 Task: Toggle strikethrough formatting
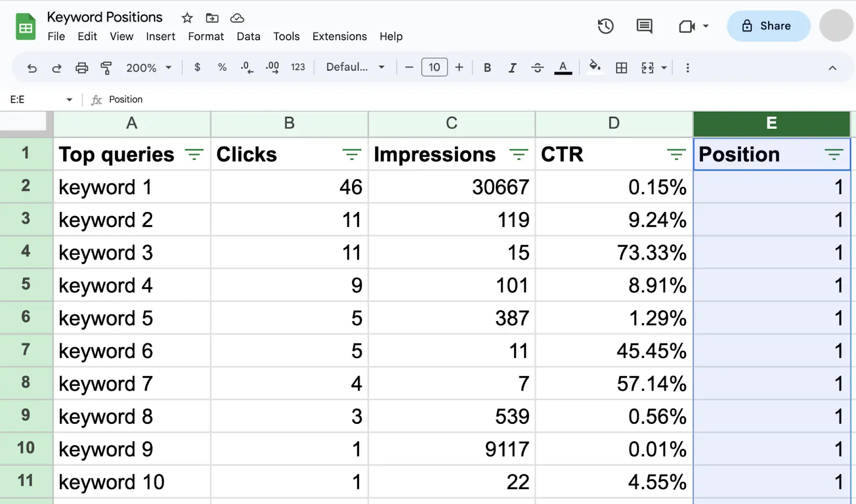[x=537, y=68]
